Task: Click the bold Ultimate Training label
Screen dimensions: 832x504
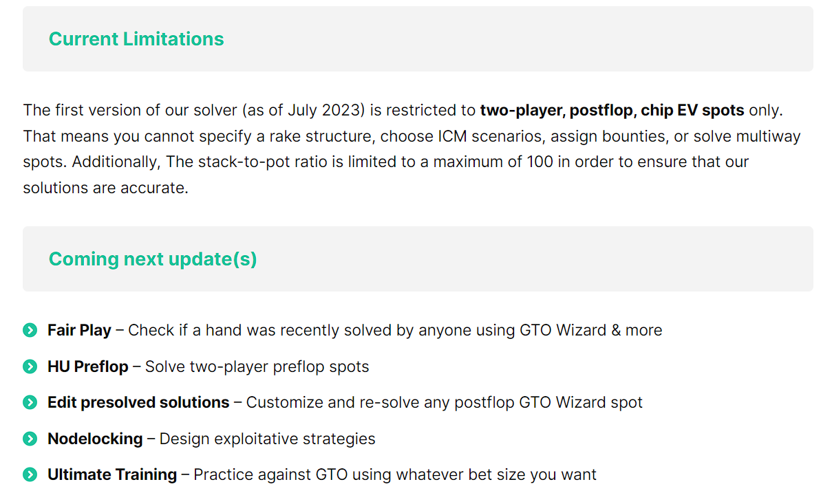Action: (x=112, y=474)
